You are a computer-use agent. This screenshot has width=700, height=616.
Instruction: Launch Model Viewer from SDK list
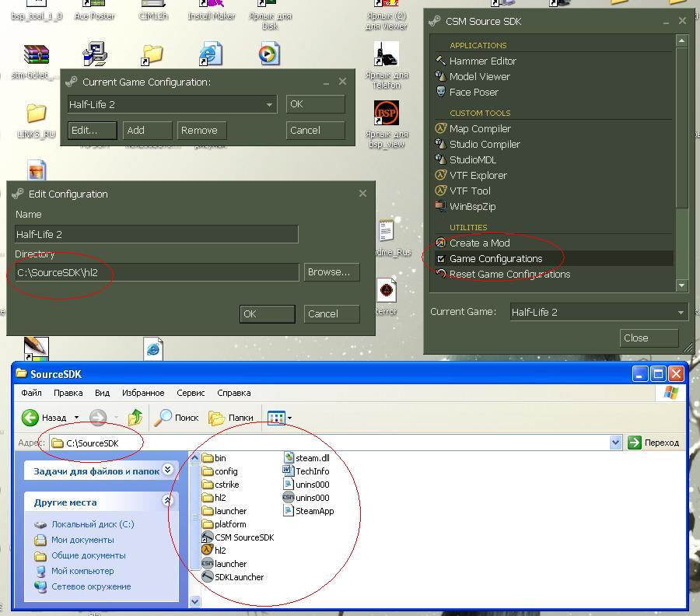click(473, 76)
